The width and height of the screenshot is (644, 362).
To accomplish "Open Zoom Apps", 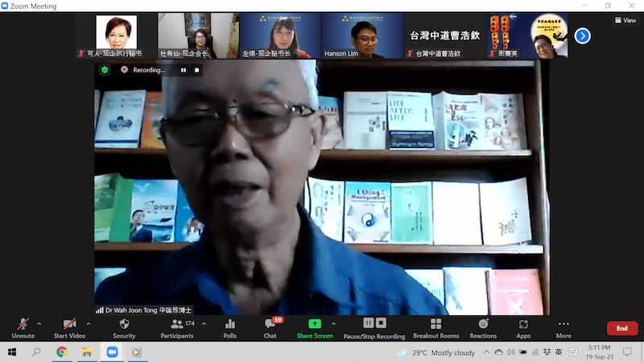I will (523, 327).
